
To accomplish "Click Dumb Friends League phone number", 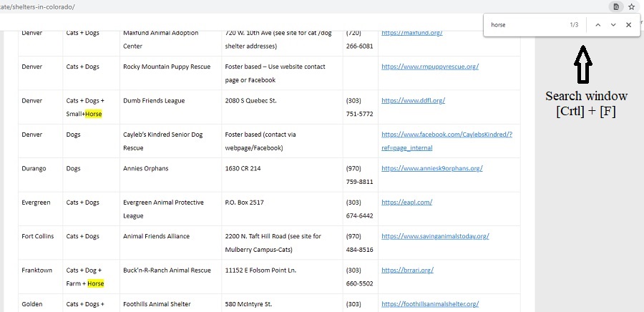I will tap(360, 107).
